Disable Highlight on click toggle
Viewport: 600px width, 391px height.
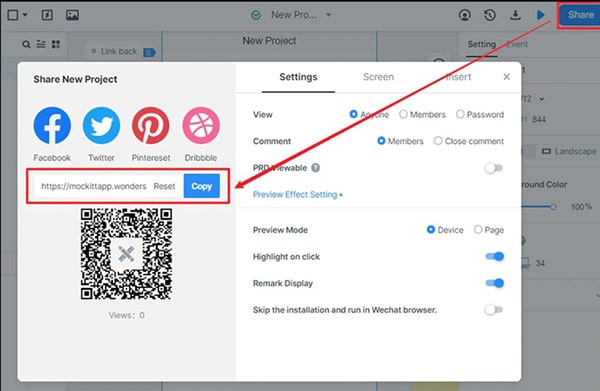click(x=495, y=256)
